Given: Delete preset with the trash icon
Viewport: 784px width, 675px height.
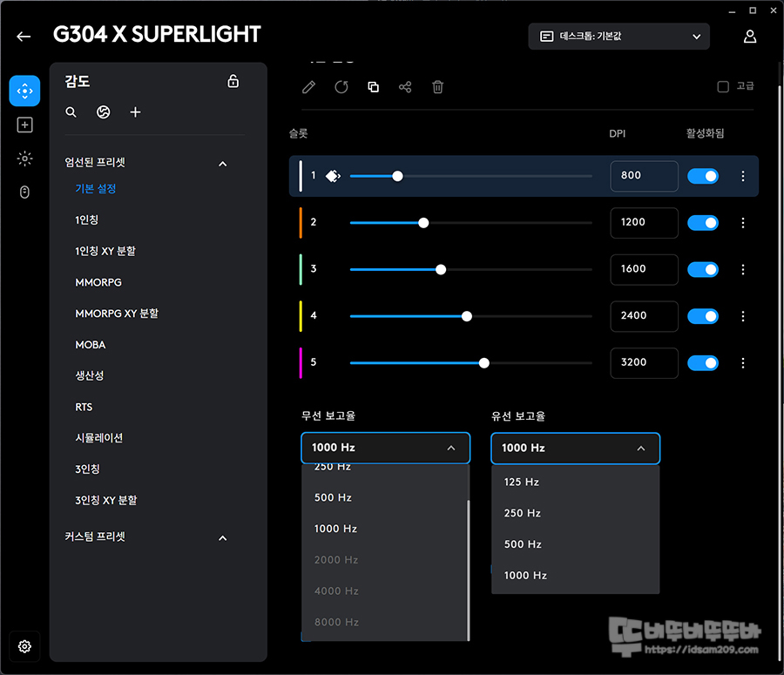Looking at the screenshot, I should [x=437, y=87].
